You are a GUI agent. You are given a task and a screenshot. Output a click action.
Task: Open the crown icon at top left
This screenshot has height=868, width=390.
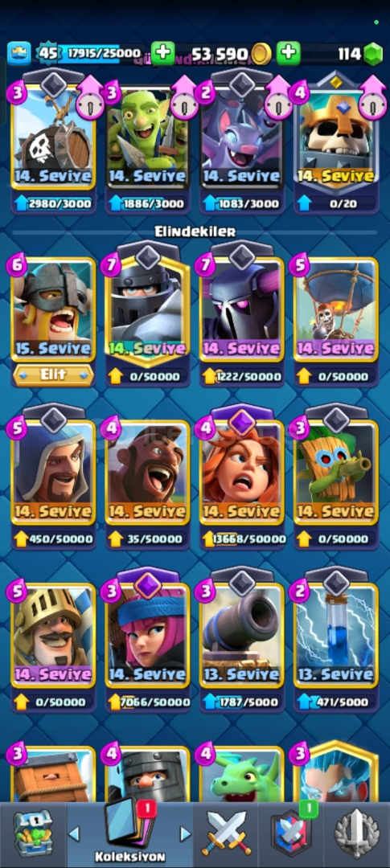(18, 54)
